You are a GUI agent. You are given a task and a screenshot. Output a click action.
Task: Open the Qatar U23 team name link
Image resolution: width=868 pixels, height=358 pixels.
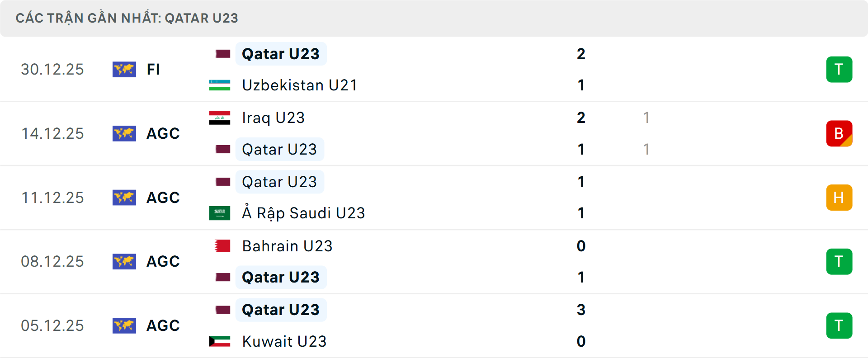[280, 53]
